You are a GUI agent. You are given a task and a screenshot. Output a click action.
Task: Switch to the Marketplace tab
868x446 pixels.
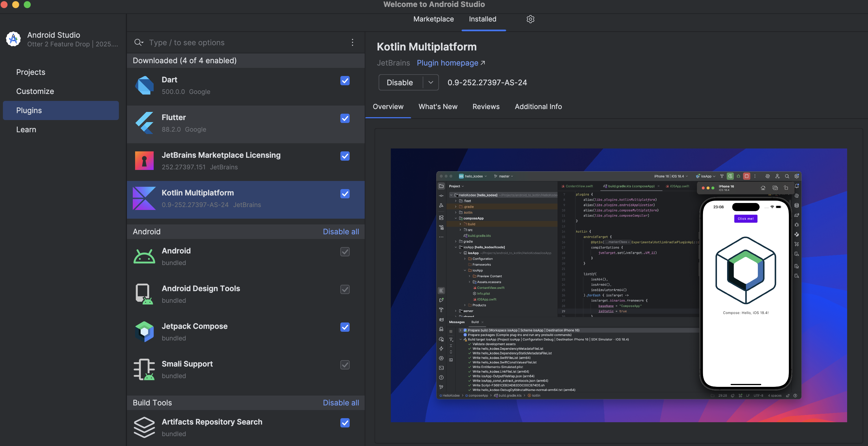point(433,19)
